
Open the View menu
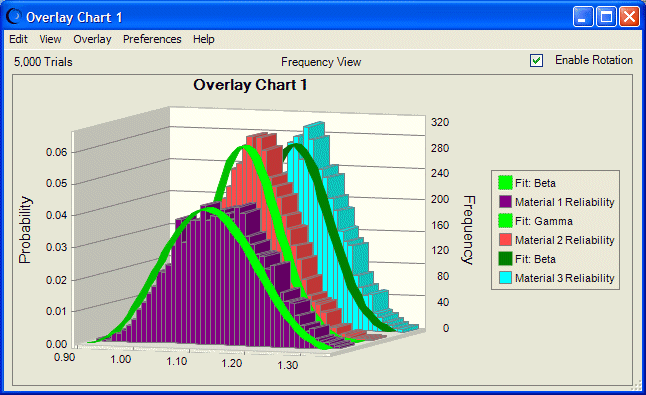[x=50, y=39]
